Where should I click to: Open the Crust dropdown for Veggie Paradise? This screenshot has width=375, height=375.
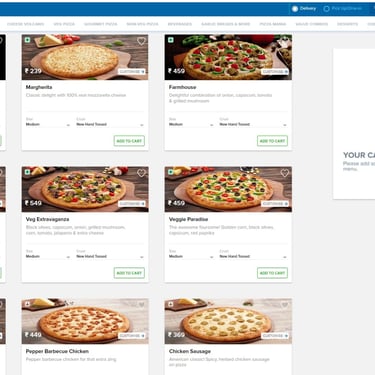pyautogui.click(x=253, y=256)
